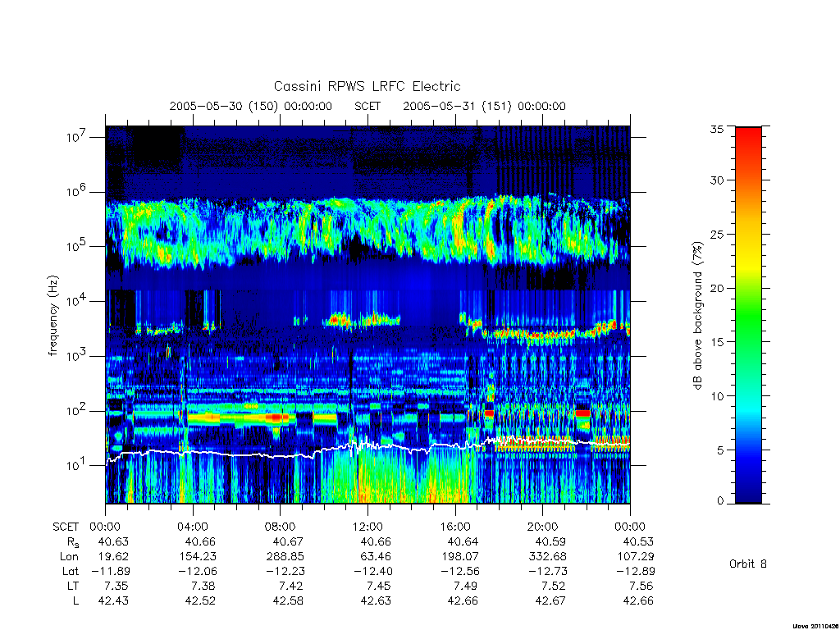The image size is (840, 630).
Task: Click the 10^1 frequency axis label
Action: (x=77, y=464)
